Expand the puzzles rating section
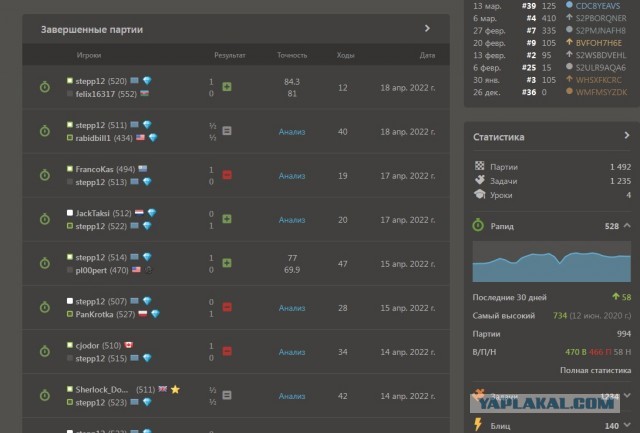 pyautogui.click(x=627, y=395)
